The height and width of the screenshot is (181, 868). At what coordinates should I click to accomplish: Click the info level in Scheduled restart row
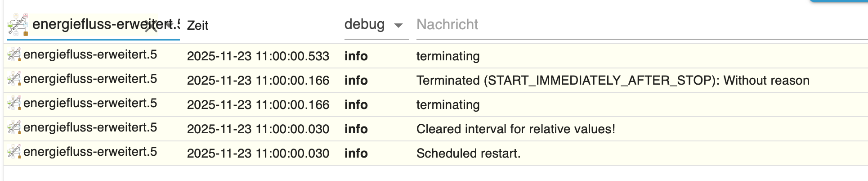coord(356,154)
